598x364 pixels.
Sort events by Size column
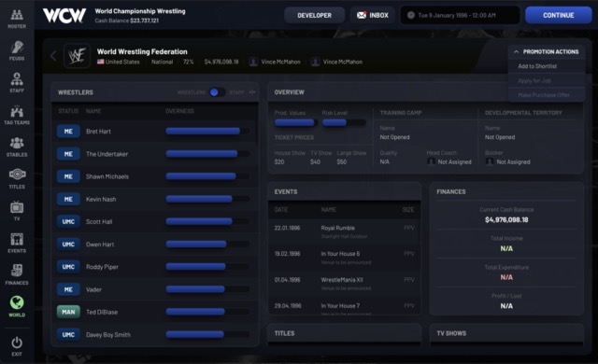408,210
